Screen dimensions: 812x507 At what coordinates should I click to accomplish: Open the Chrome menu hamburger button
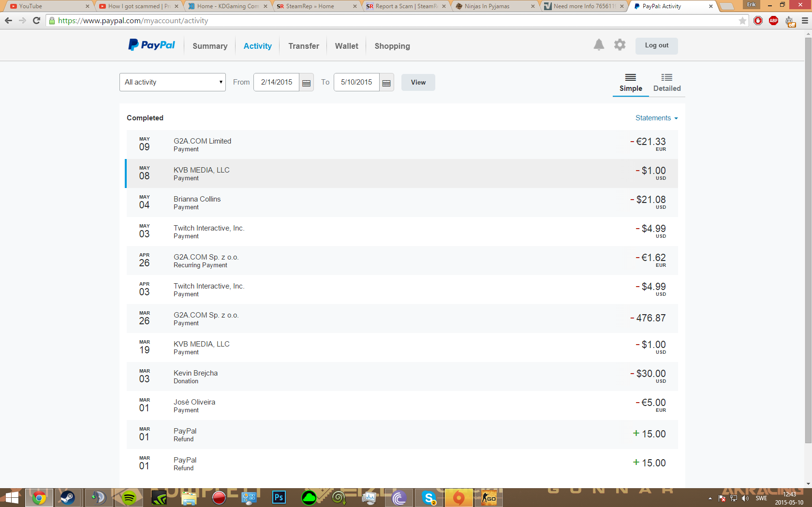[805, 21]
